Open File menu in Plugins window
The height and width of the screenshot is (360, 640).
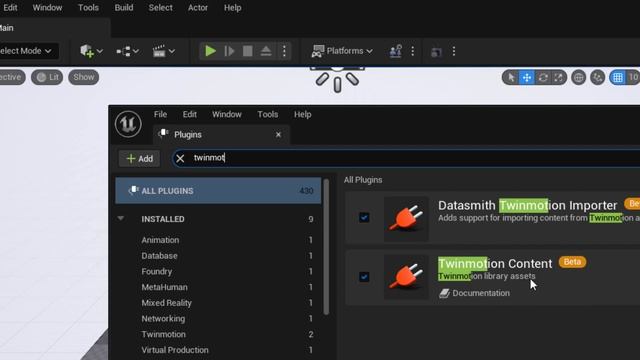[160, 114]
